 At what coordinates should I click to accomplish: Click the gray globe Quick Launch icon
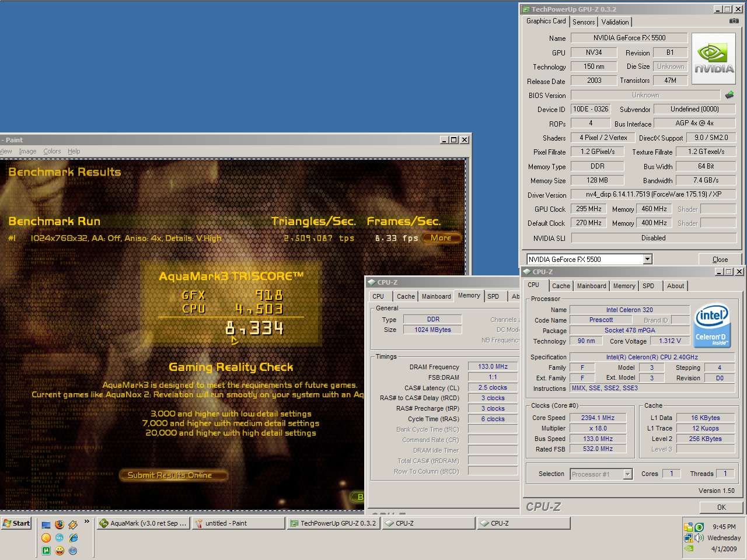point(73,550)
